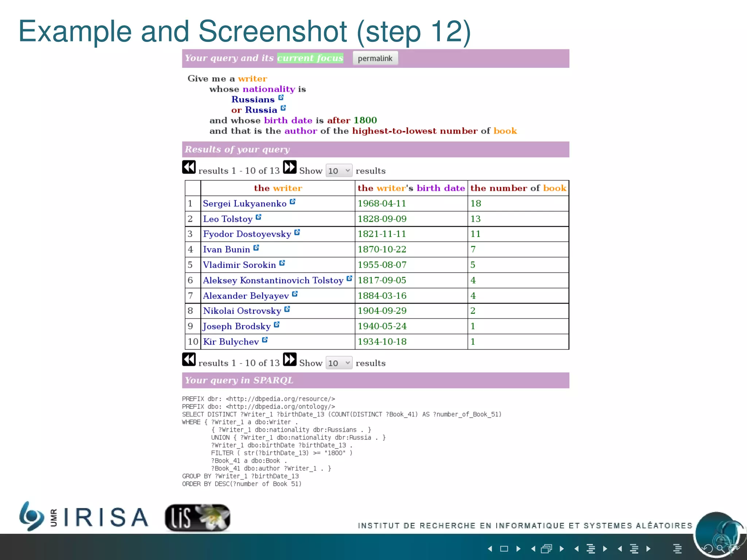Go to last results page below the table
This screenshot has height=560, width=747.
290,359
